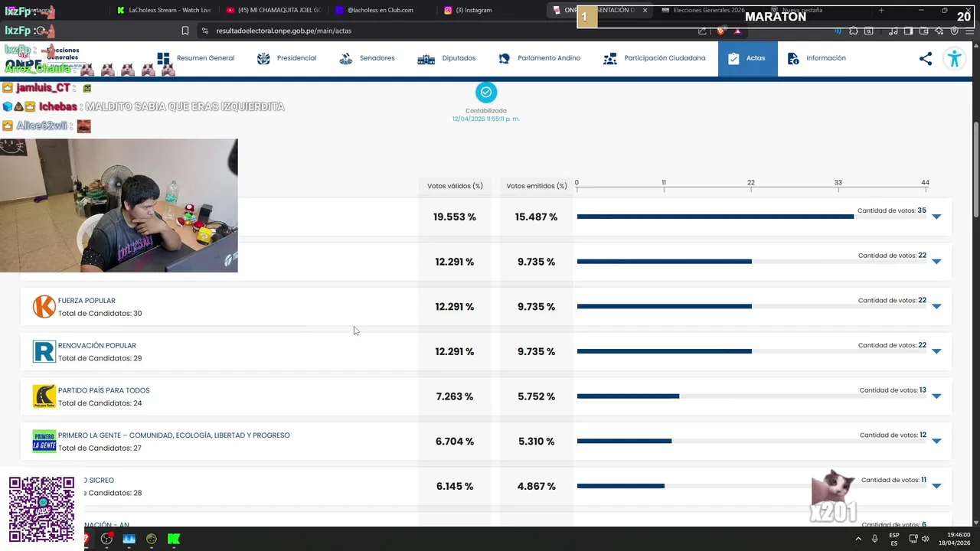Click the Renovación Popular vote progress bar

point(751,352)
